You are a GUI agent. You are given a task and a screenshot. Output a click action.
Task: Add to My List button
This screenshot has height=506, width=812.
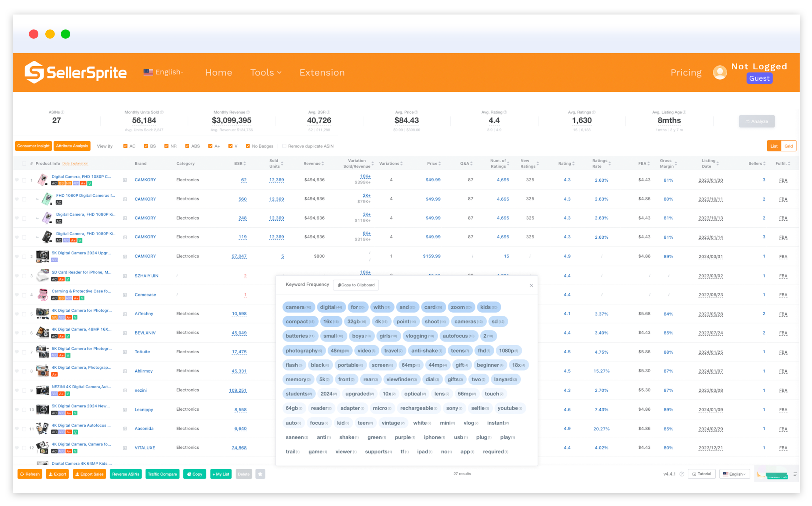click(x=221, y=474)
